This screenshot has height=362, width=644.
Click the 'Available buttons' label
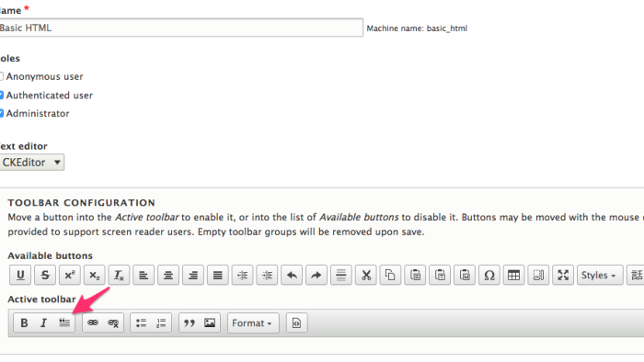click(50, 255)
